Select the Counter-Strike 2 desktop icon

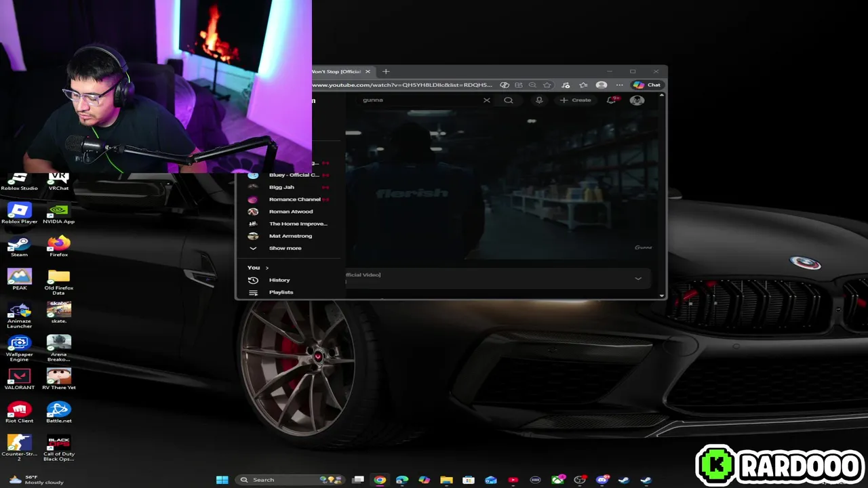click(19, 448)
